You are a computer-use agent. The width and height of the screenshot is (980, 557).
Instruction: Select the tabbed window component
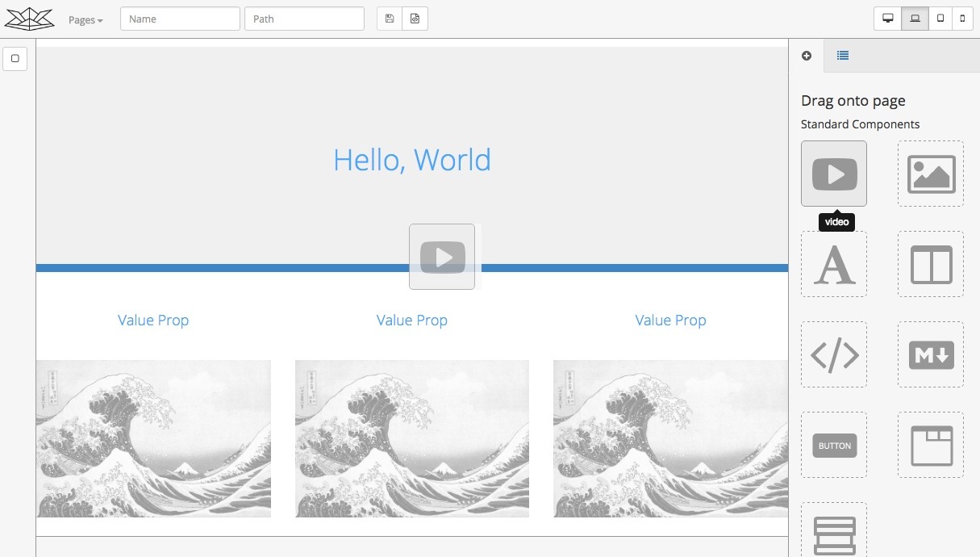click(x=930, y=445)
